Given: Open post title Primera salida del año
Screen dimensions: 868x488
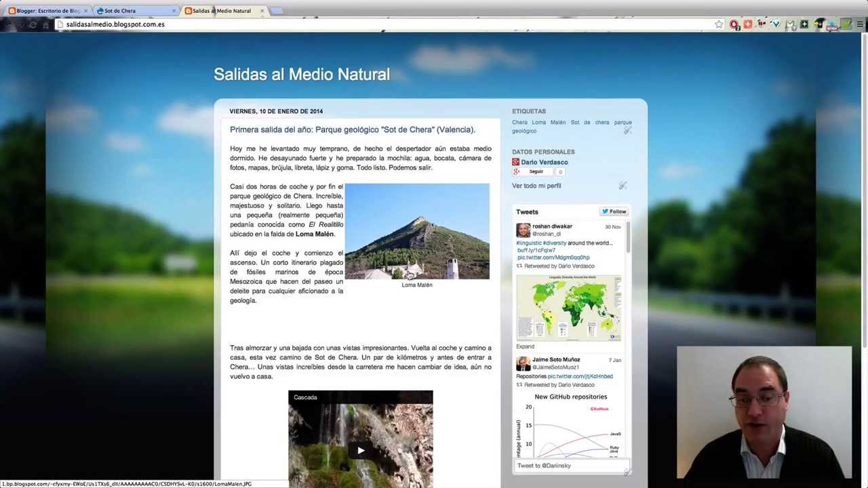Looking at the screenshot, I should 353,129.
